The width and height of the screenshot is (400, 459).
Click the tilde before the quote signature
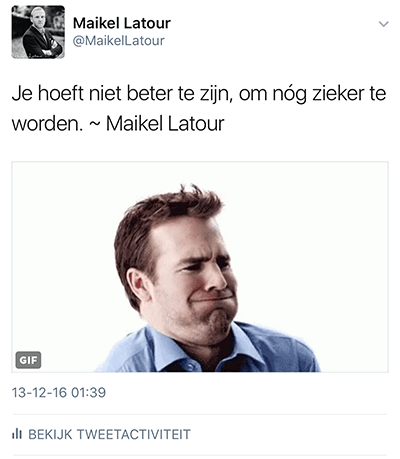[x=94, y=125]
